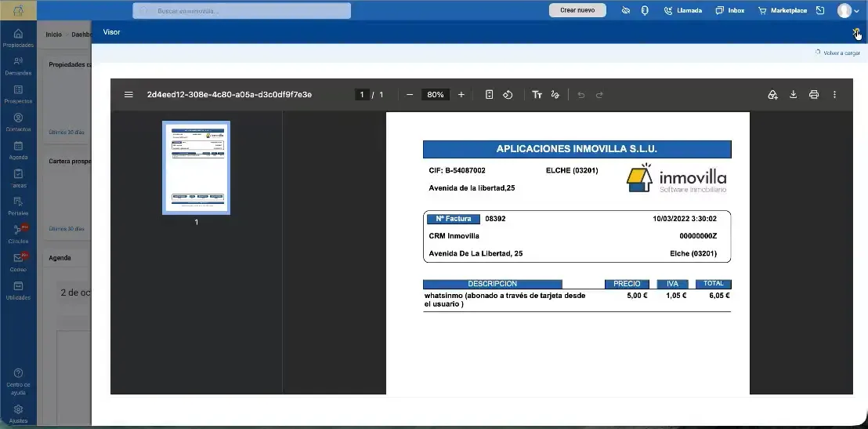Click the PDF file name 2d4eed12-308e-4c80-a05a-d3c0df9f7e3e
Image resolution: width=868 pixels, height=429 pixels.
coord(230,95)
